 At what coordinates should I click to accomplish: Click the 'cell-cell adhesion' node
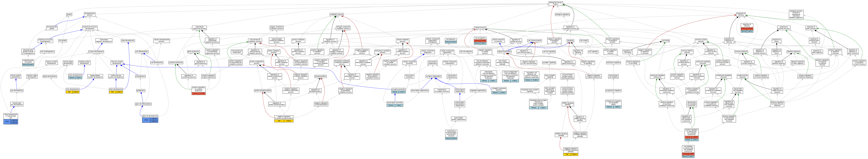466,52
